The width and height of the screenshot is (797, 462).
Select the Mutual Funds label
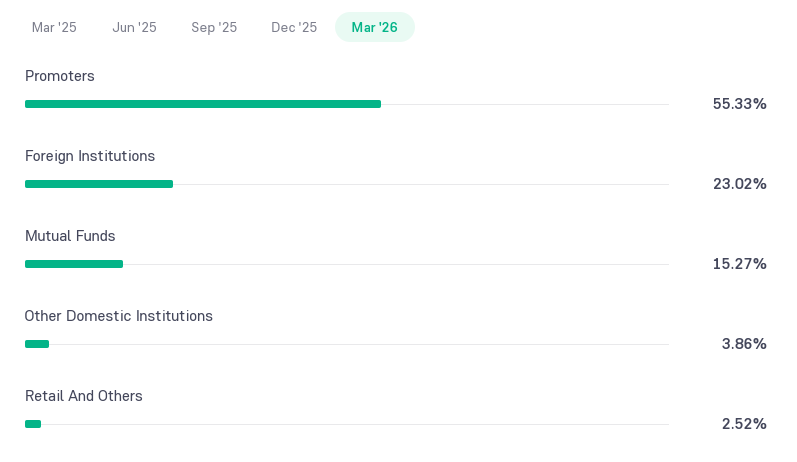[70, 236]
